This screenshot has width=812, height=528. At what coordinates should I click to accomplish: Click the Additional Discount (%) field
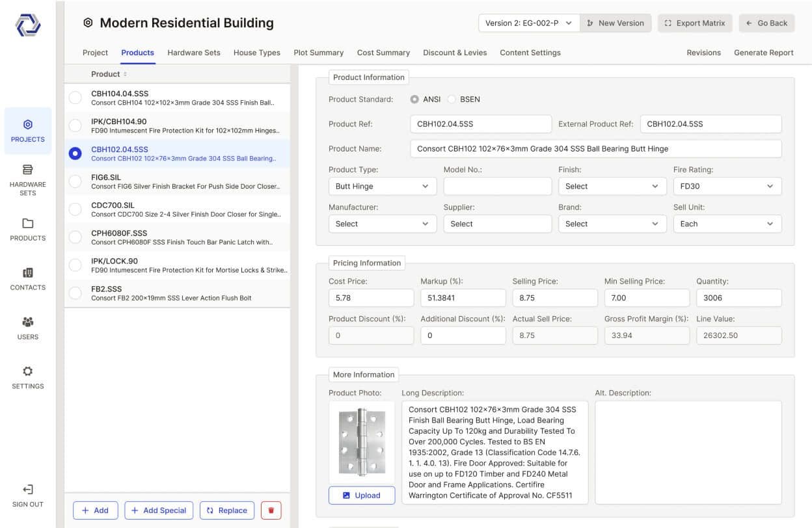tap(463, 336)
